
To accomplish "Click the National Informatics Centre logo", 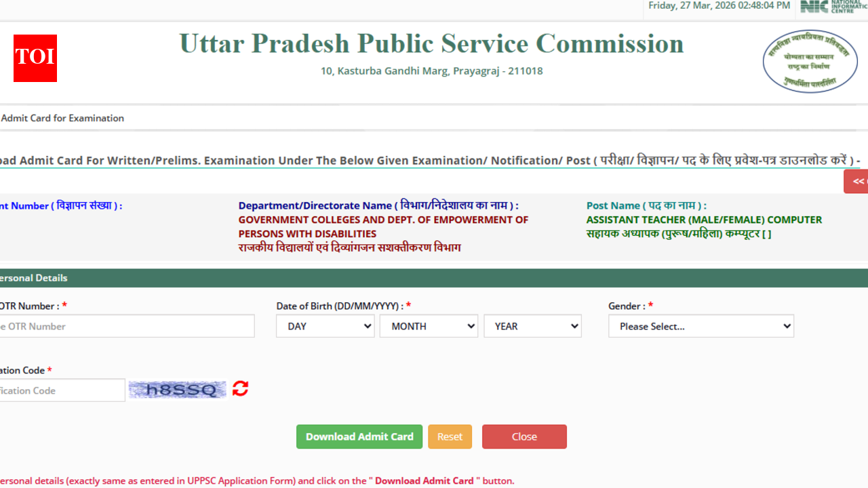I will coord(833,8).
